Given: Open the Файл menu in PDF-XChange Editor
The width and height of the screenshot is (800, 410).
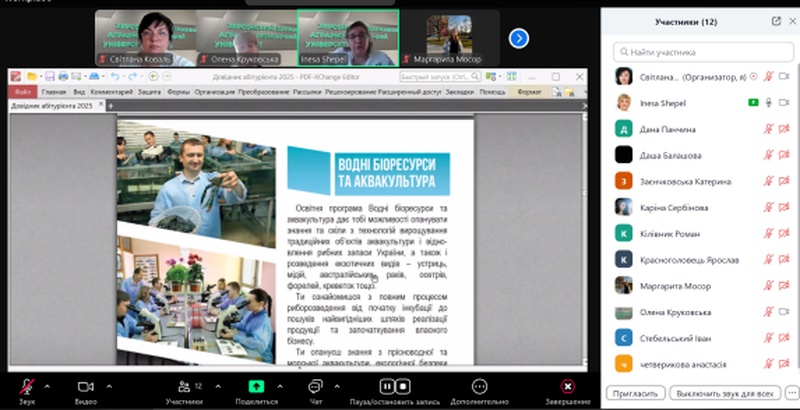Looking at the screenshot, I should click(22, 92).
